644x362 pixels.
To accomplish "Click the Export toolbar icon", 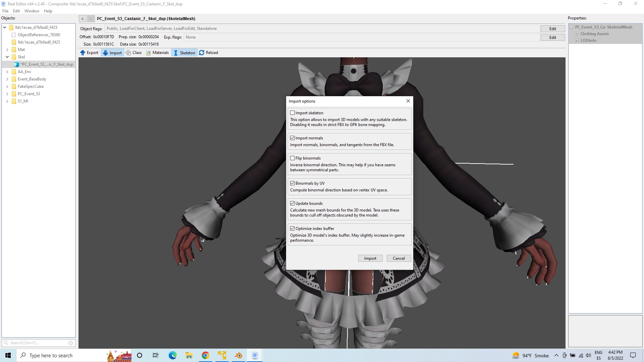I will (x=83, y=53).
